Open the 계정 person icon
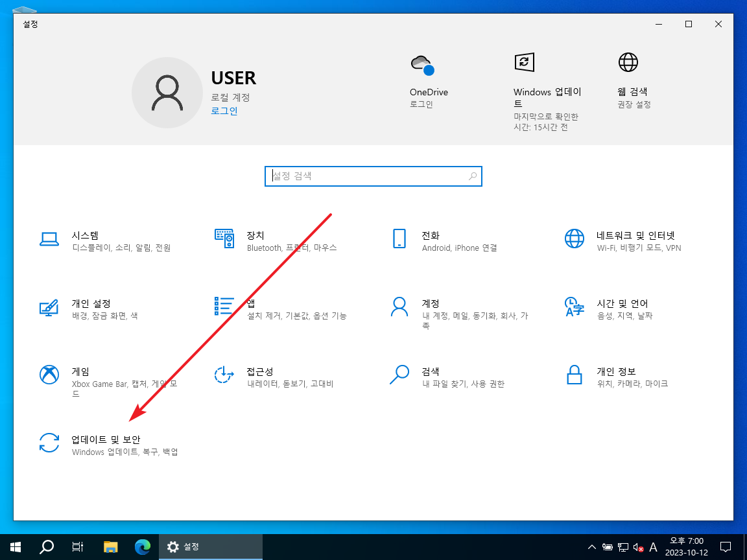The width and height of the screenshot is (747, 560). 399,307
